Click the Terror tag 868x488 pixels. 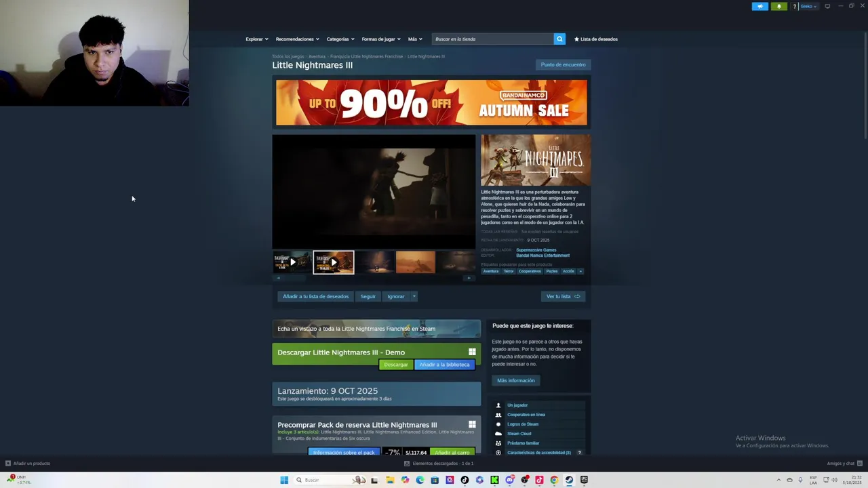509,271
